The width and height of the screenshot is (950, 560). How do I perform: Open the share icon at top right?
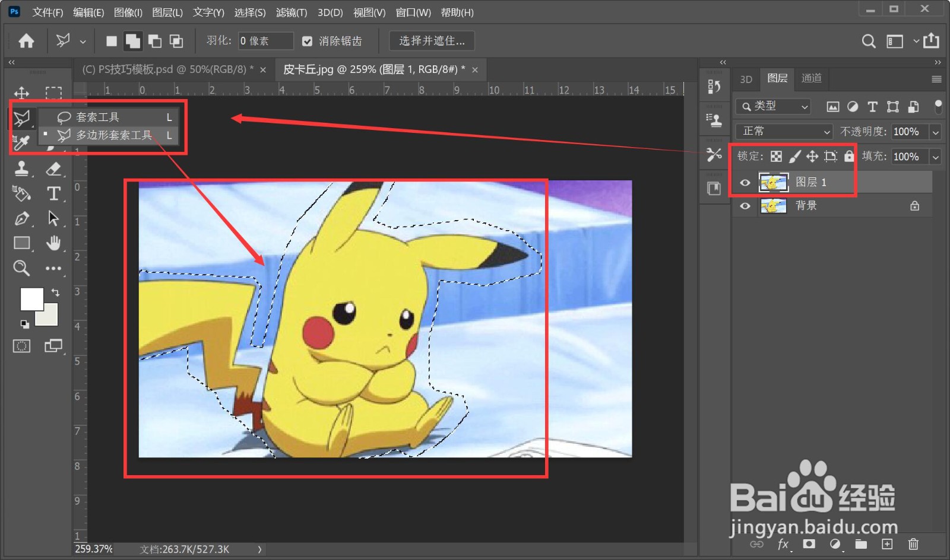click(932, 40)
